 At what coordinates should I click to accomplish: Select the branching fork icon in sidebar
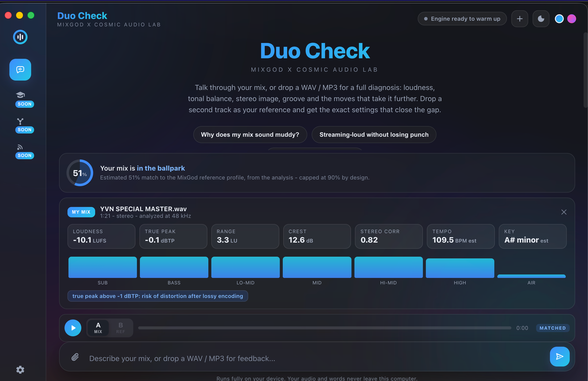(20, 121)
